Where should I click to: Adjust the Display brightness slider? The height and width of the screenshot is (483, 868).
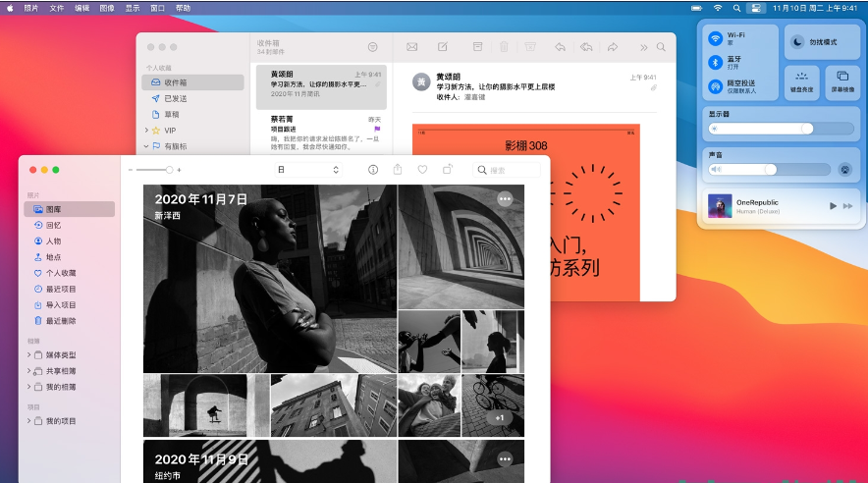point(781,129)
